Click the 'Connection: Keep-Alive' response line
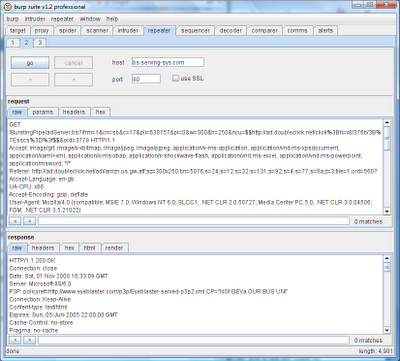 40,299
